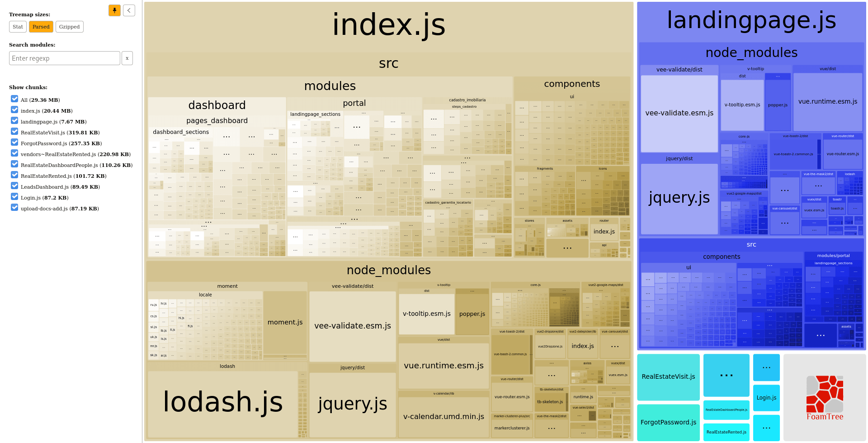Click jquery.js block inside index.js
Viewport: 868px width, 443px height.
[x=353, y=404]
